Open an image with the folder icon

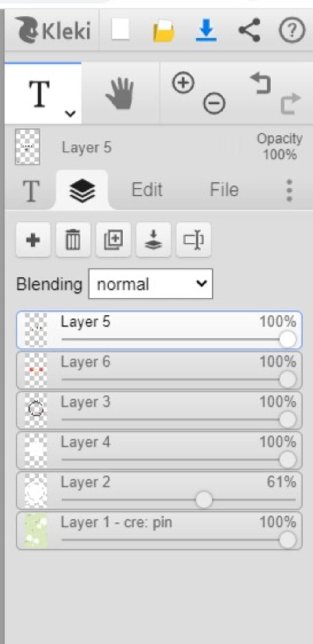(164, 30)
